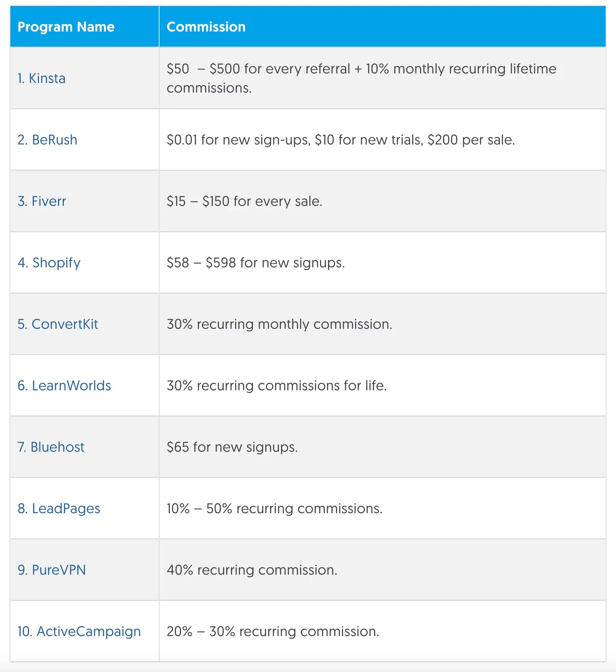
Task: Click Shopify's $58 – $598 signup text
Action: [256, 263]
